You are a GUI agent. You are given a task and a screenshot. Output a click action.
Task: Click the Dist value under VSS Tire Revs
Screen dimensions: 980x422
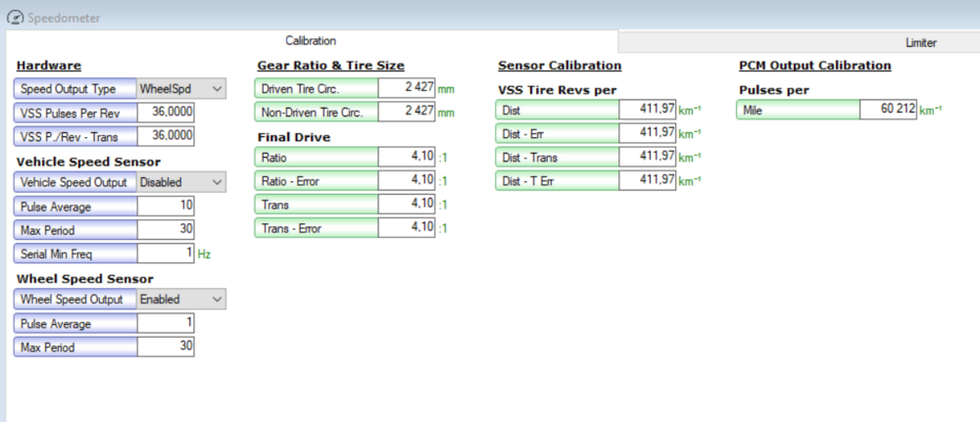point(647,110)
